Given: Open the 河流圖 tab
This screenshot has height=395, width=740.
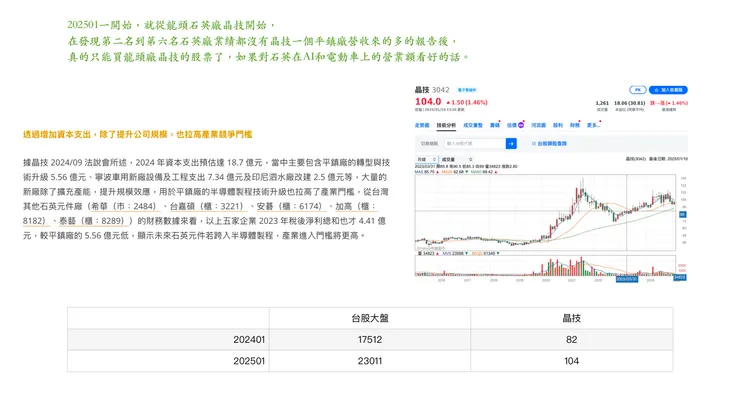Looking at the screenshot, I should [x=538, y=125].
